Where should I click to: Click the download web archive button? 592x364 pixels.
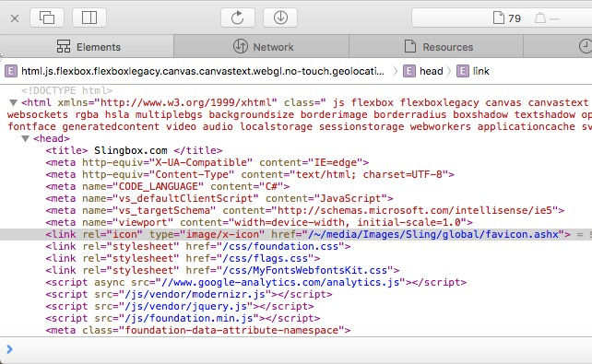click(280, 18)
